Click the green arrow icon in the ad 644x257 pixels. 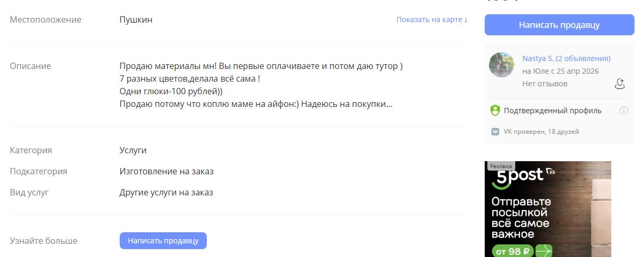pyautogui.click(x=545, y=251)
